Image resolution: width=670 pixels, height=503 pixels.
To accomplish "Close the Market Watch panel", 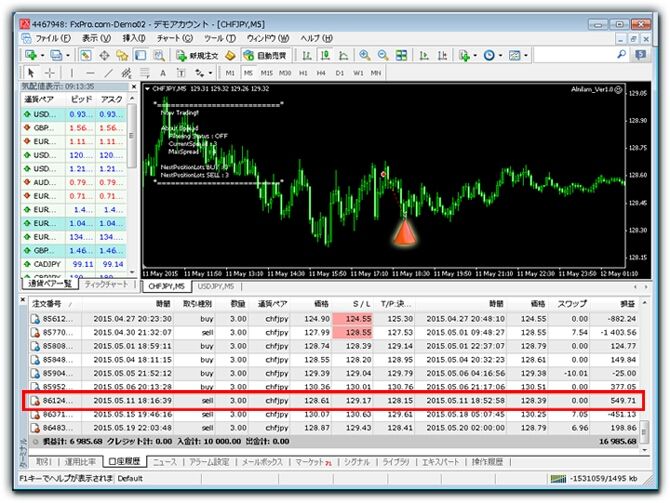I will pyautogui.click(x=134, y=87).
